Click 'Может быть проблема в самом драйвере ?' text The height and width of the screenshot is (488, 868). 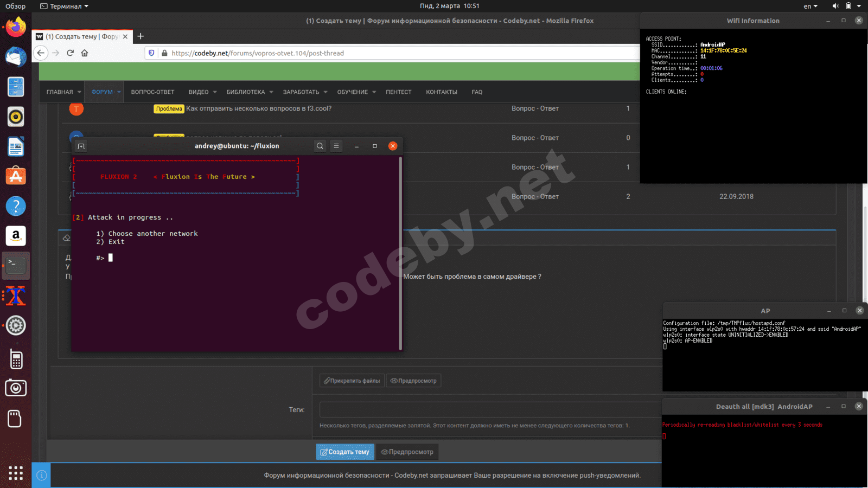click(x=472, y=277)
